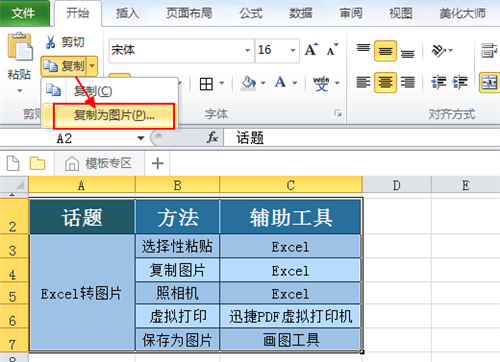Toggle middle vertical alignment

coord(385,51)
